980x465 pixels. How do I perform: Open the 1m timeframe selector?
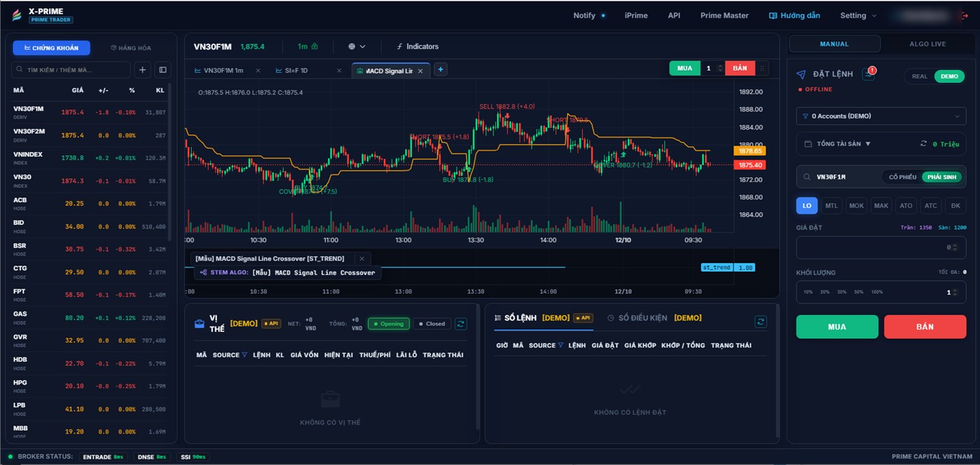[302, 46]
